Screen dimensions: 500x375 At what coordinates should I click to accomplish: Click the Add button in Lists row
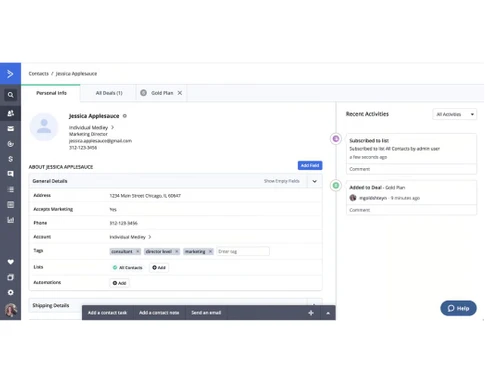(159, 268)
